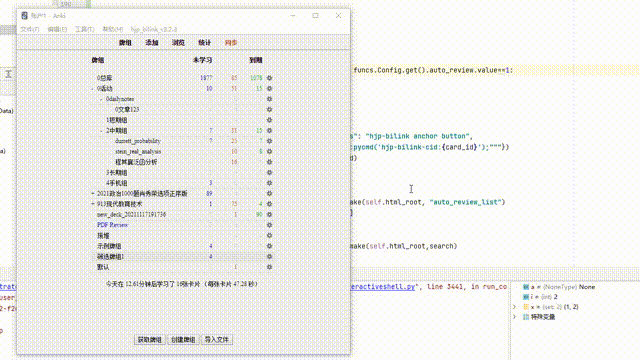Viewport: 640px width, 360px height.
Task: Click the 导入文件 button
Action: [x=217, y=340]
